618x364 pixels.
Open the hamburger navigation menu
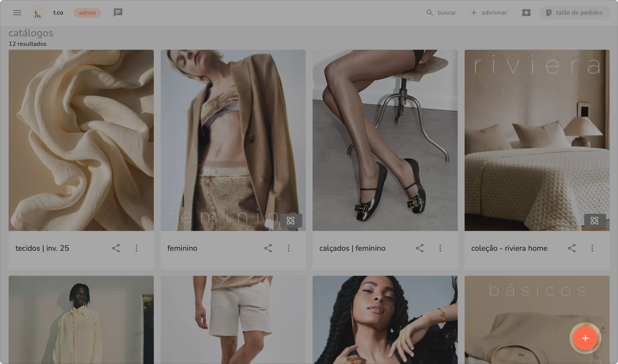pyautogui.click(x=17, y=13)
